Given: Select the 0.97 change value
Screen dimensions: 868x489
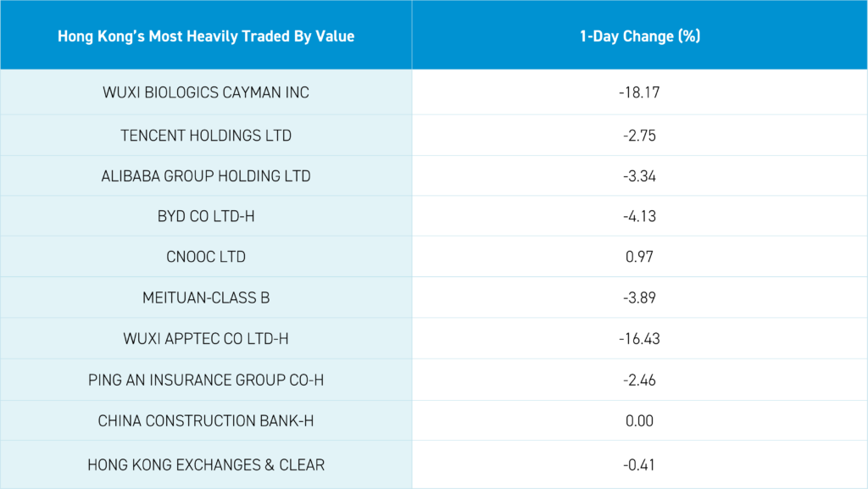Looking at the screenshot, I should click(x=639, y=258).
